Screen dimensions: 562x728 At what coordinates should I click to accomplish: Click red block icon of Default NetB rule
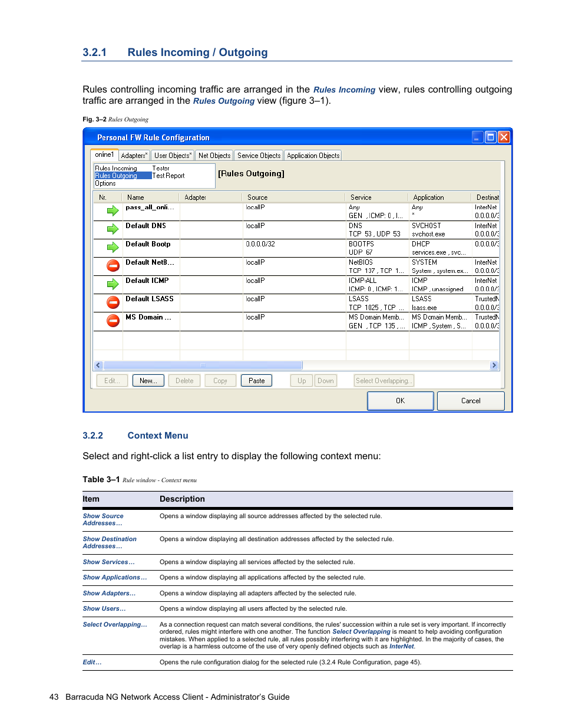[x=113, y=266]
